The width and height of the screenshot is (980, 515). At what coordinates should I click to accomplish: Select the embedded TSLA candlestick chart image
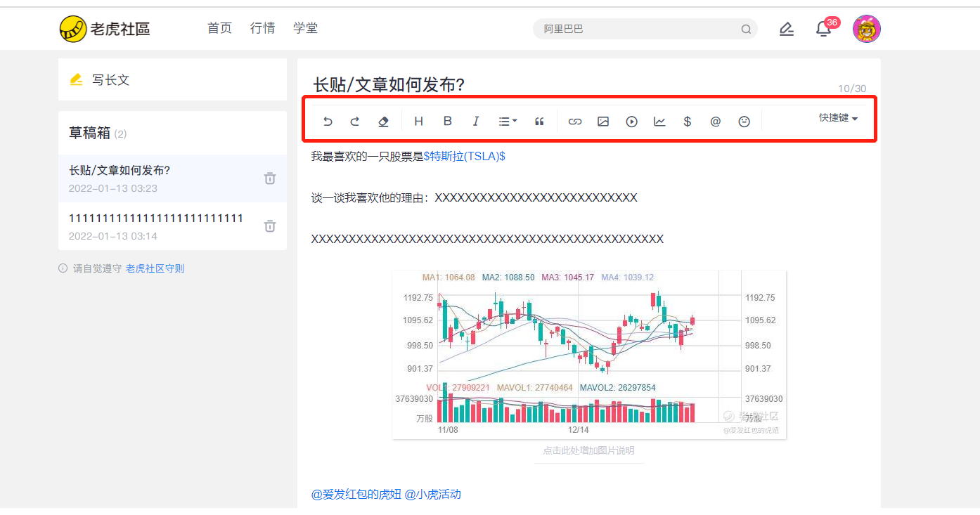pos(589,355)
